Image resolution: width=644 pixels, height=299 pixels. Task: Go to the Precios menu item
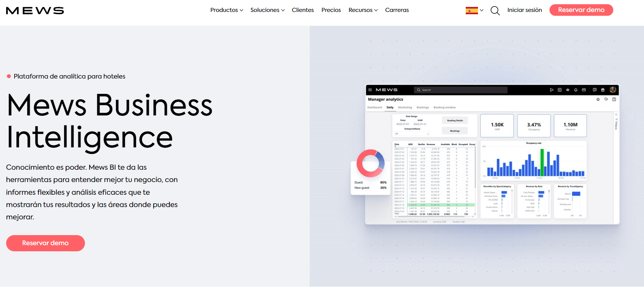click(331, 10)
